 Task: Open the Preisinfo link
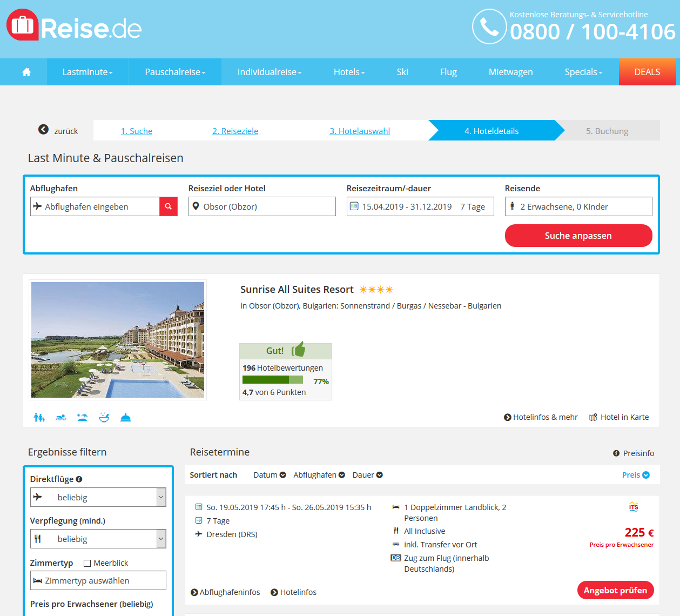634,453
